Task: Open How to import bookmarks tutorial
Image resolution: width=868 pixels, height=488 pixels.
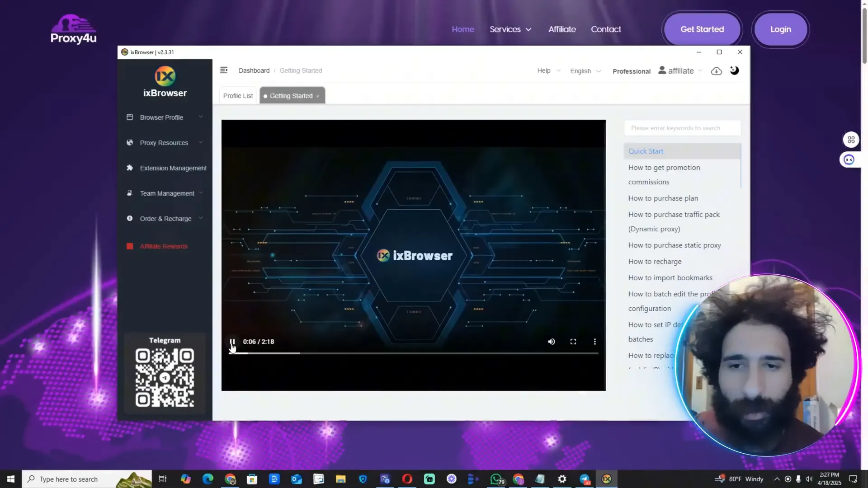Action: (670, 277)
